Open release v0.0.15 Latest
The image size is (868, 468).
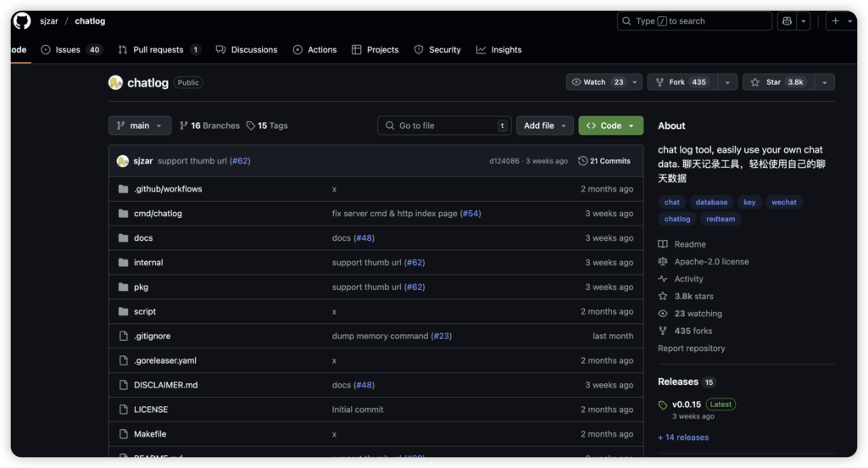697,405
